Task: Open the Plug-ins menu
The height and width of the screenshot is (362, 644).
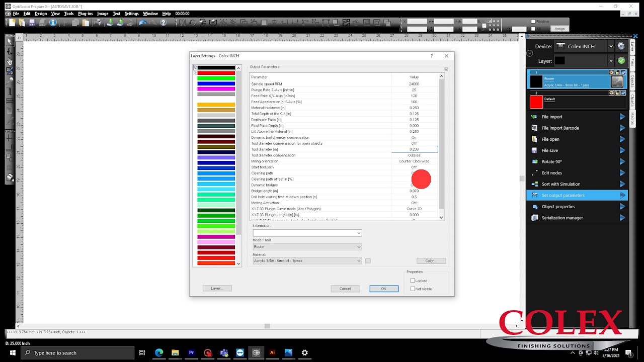Action: coord(85,14)
